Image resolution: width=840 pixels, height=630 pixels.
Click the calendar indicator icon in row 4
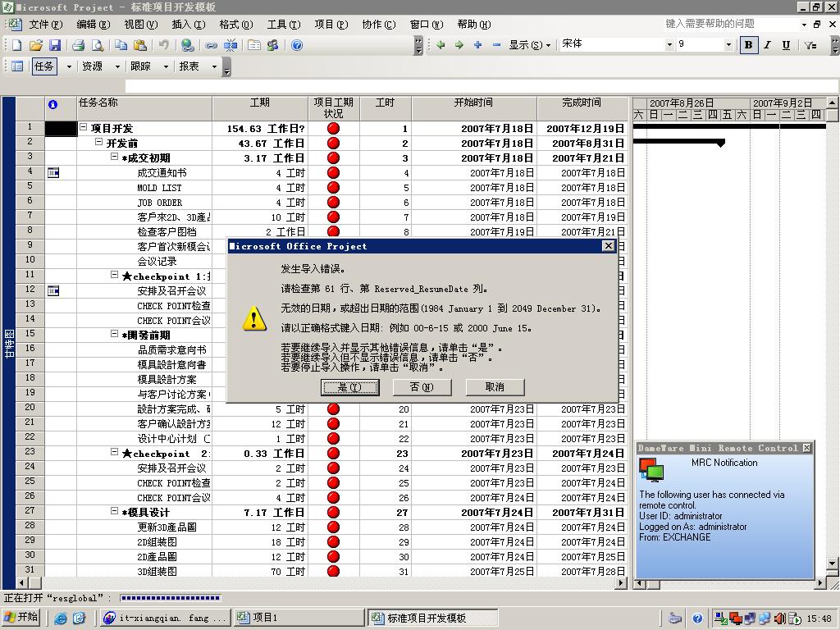click(53, 172)
